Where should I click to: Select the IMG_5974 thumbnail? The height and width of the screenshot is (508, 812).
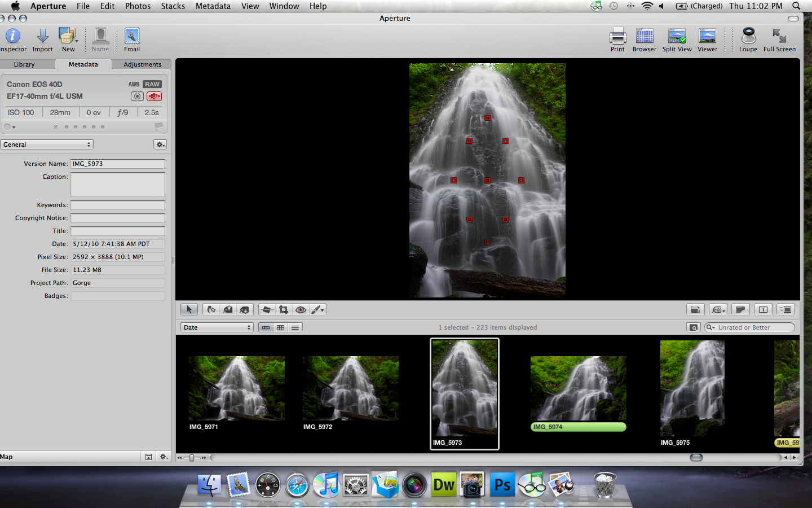click(579, 388)
